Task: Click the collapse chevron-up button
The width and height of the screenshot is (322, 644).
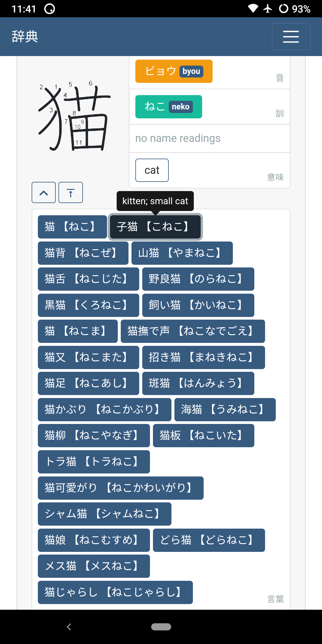Action: point(44,193)
